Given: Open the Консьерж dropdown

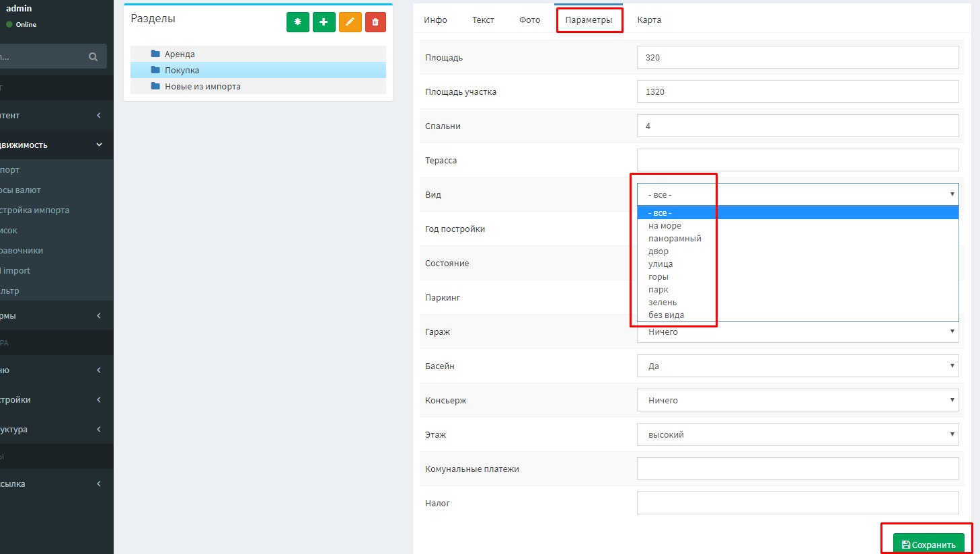Looking at the screenshot, I should 797,400.
